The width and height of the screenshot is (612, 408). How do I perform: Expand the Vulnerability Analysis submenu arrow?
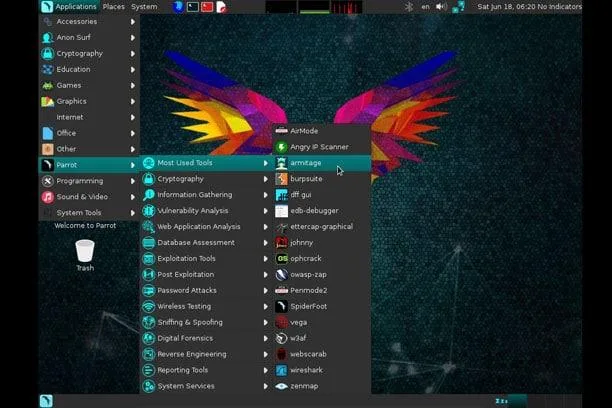(x=265, y=211)
